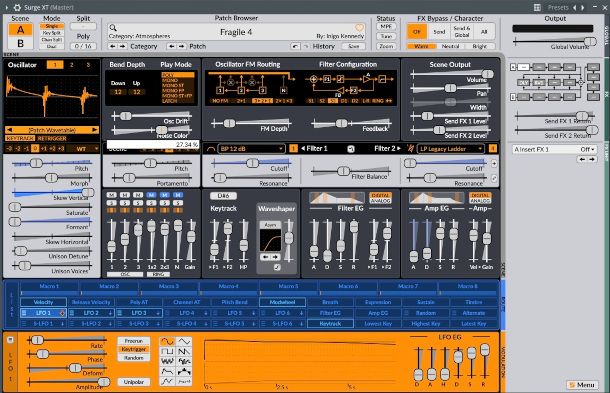Viewport: 610px width, 393px height.
Task: Solo oscillator 2 in mixer
Action: click(x=125, y=203)
